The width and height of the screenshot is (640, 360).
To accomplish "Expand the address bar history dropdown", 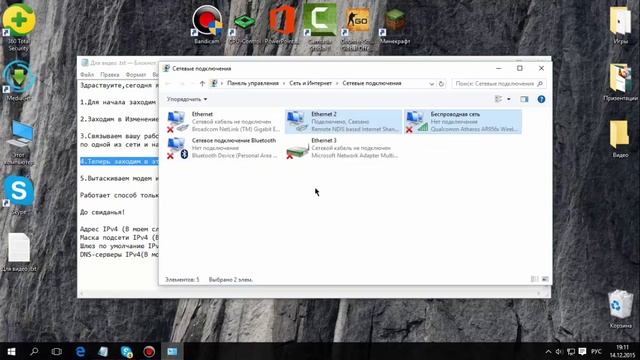I will pos(431,84).
